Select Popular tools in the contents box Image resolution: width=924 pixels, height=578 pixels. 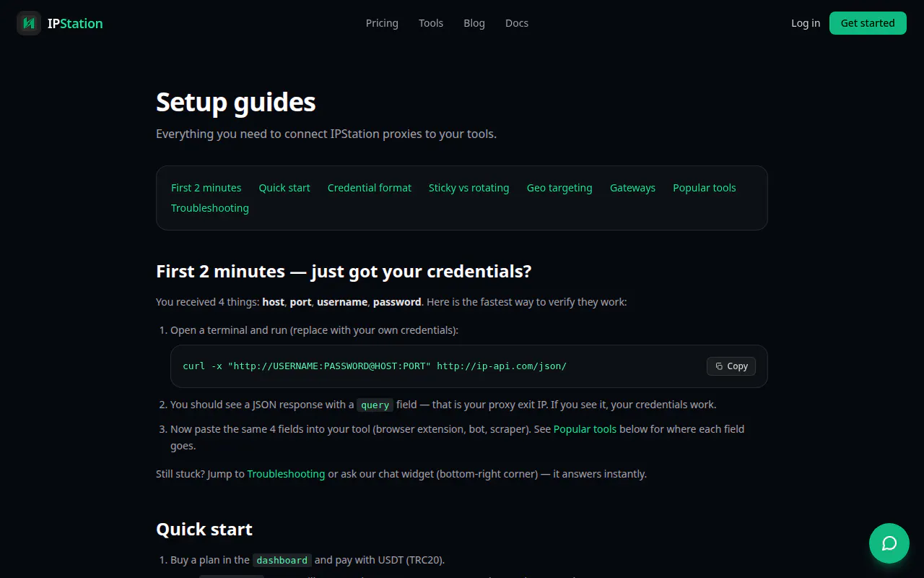[705, 188]
